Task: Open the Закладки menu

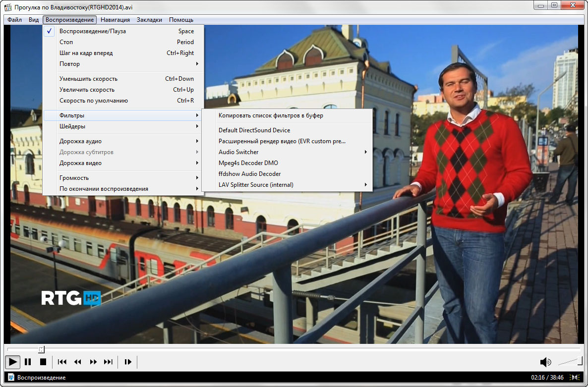Action: (149, 20)
